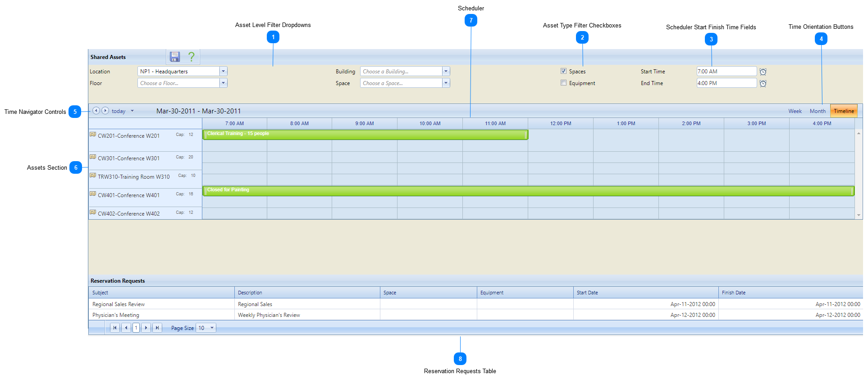868x379 pixels.
Task: Sort by Start Date column header
Action: click(x=646, y=293)
